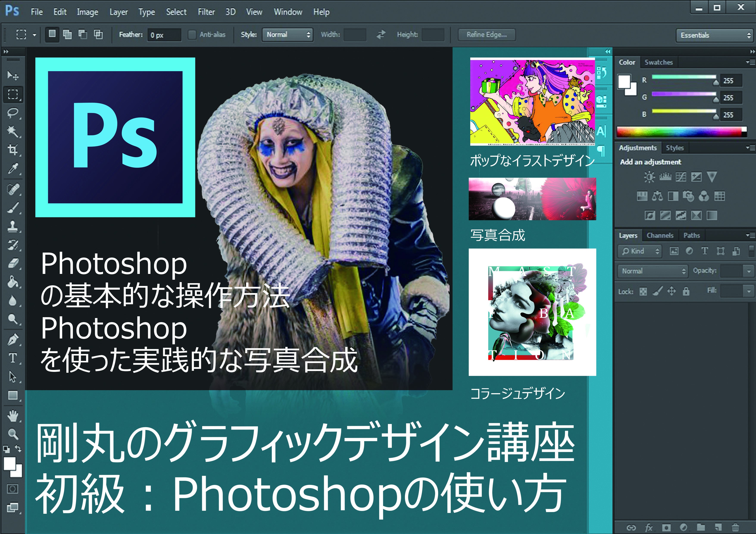
Task: Select the Clone Stamp tool
Action: pos(13,226)
